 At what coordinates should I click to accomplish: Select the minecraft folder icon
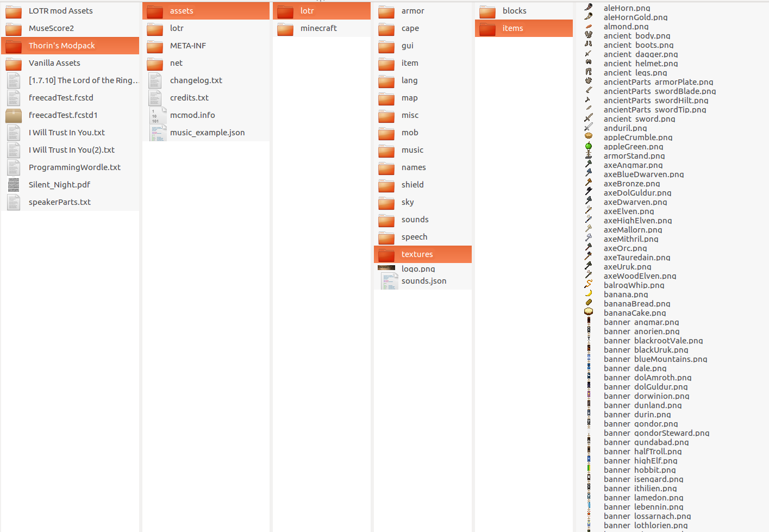coord(285,28)
